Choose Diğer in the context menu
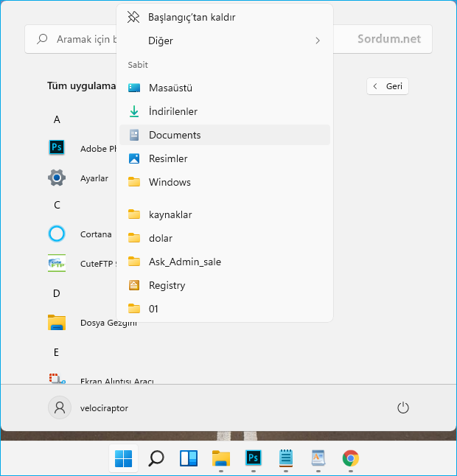The width and height of the screenshot is (457, 476). click(225, 41)
